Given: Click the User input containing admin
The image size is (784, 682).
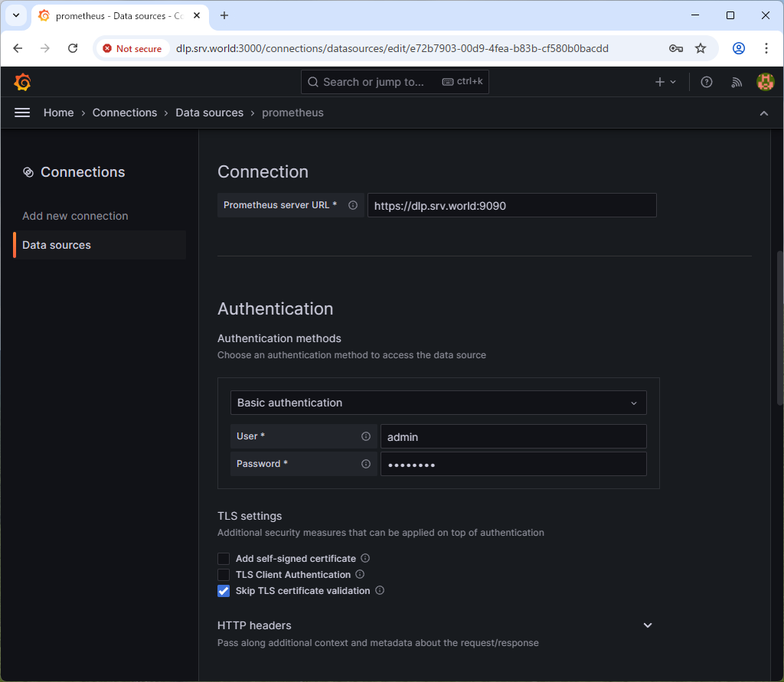Looking at the screenshot, I should [x=514, y=436].
